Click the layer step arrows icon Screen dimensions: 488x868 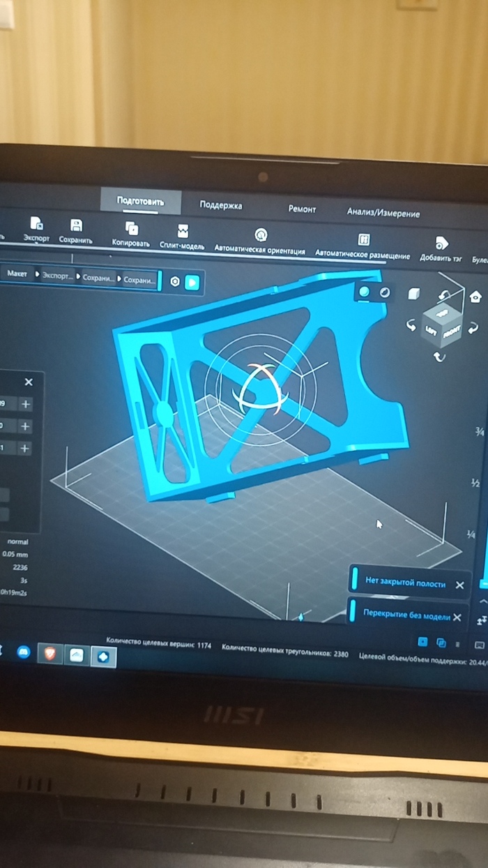pyautogui.click(x=481, y=620)
